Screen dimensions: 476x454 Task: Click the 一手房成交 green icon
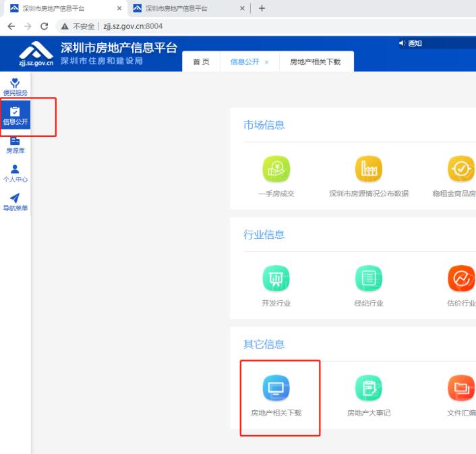(276, 169)
